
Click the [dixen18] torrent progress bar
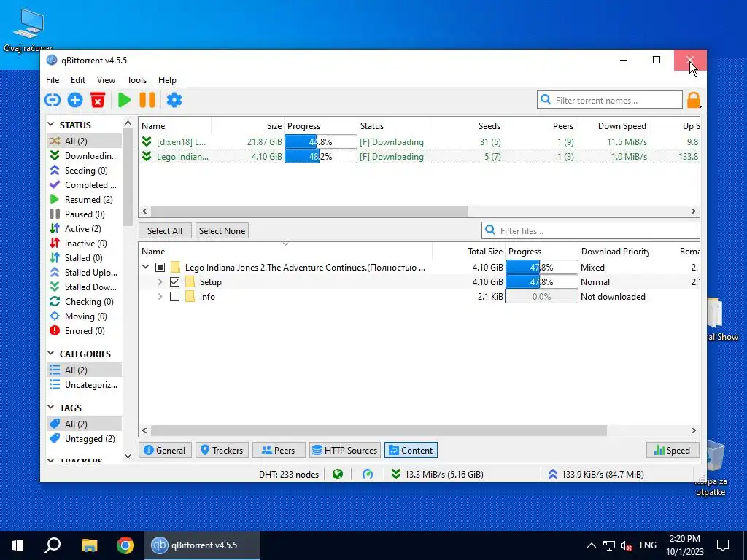coord(321,142)
